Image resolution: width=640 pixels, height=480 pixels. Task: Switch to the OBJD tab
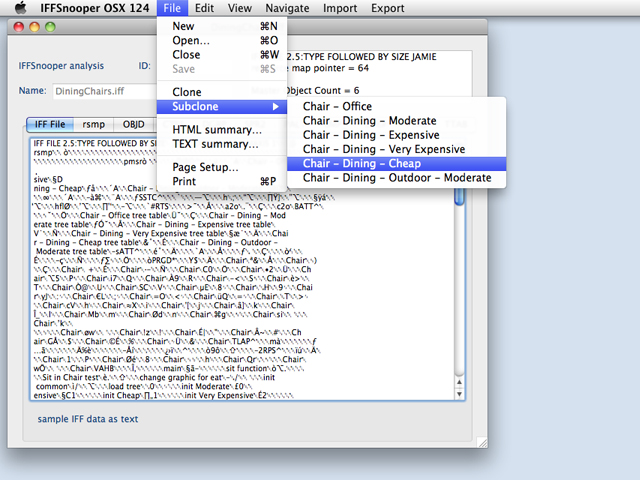[134, 125]
